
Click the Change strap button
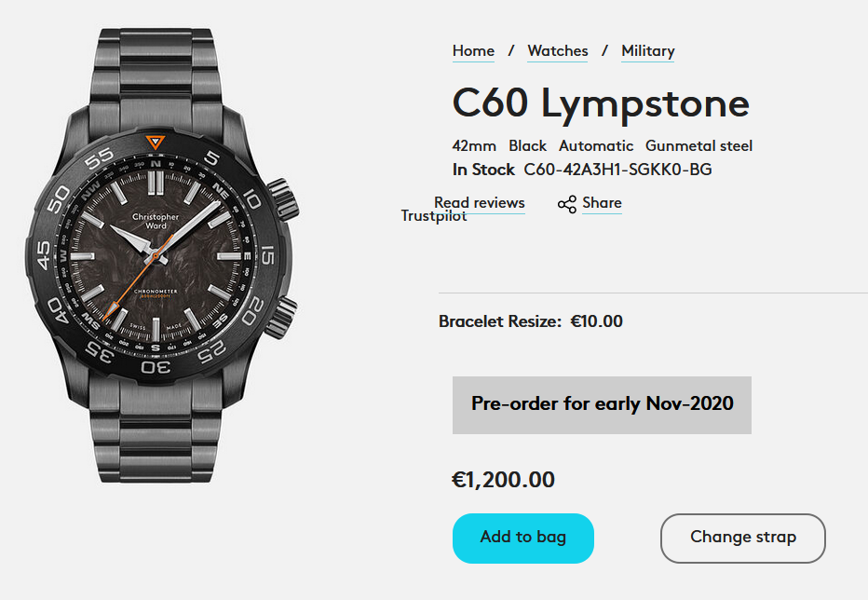click(x=743, y=538)
